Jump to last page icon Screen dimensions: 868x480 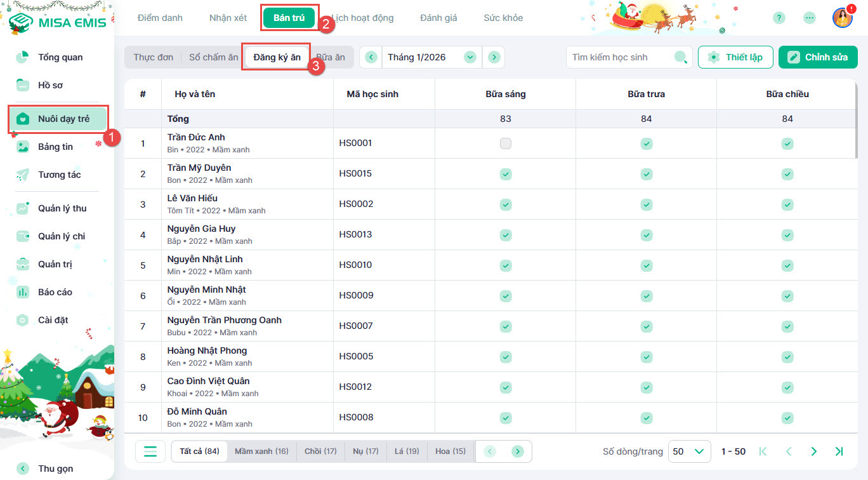[x=839, y=451]
